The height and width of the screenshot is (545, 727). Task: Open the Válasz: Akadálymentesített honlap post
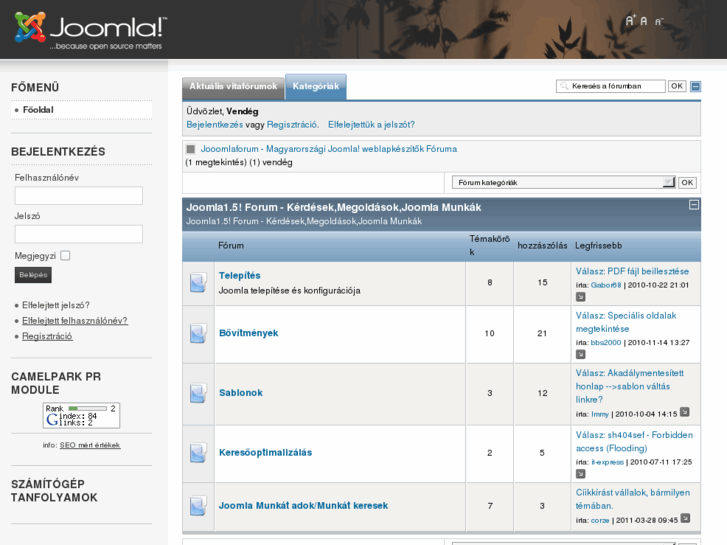[x=630, y=386]
